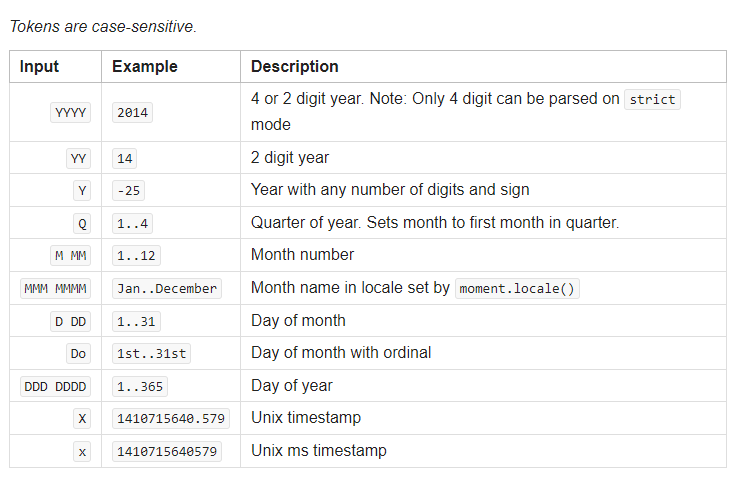Select the YY token code
The height and width of the screenshot is (477, 746).
78,158
